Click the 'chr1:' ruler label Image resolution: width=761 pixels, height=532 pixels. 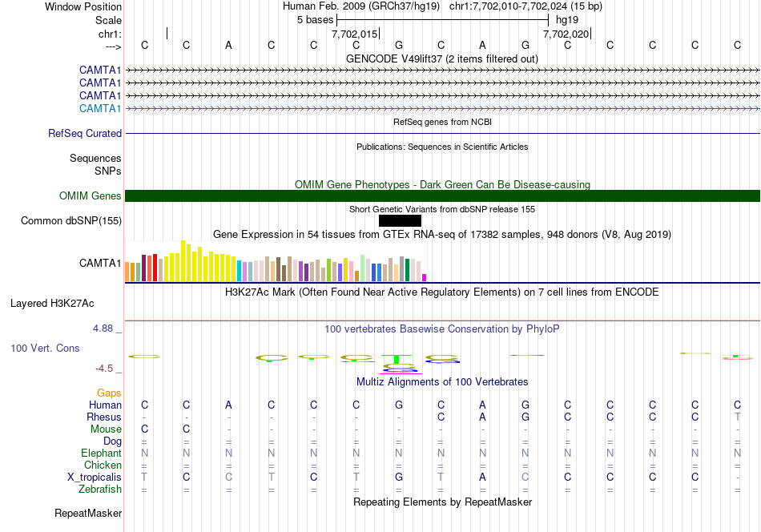coord(110,34)
